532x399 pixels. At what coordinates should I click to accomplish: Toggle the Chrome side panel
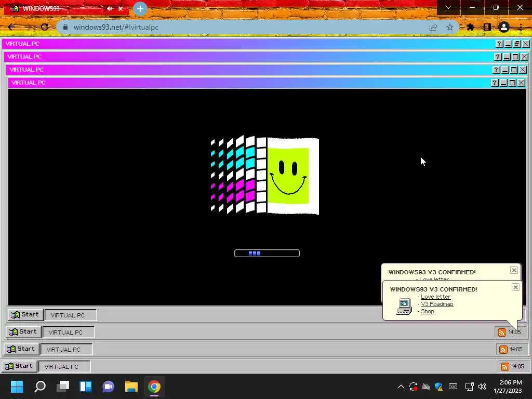(487, 27)
